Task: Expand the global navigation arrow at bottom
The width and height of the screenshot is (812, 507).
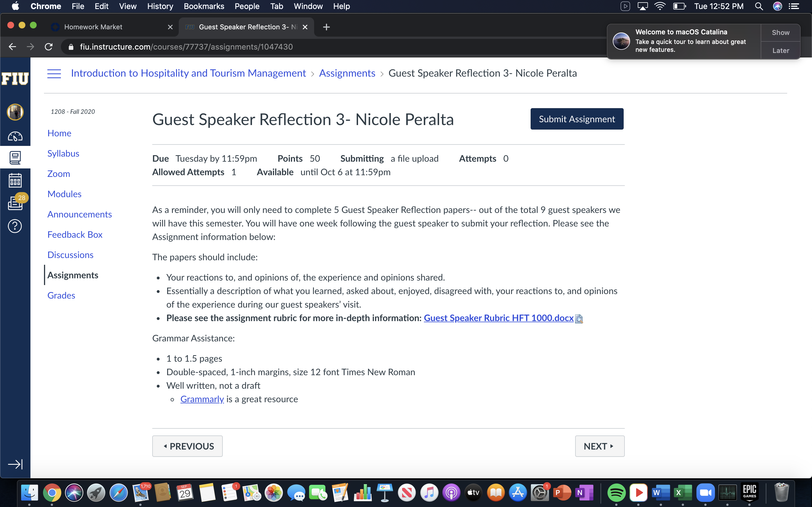Action: click(15, 464)
